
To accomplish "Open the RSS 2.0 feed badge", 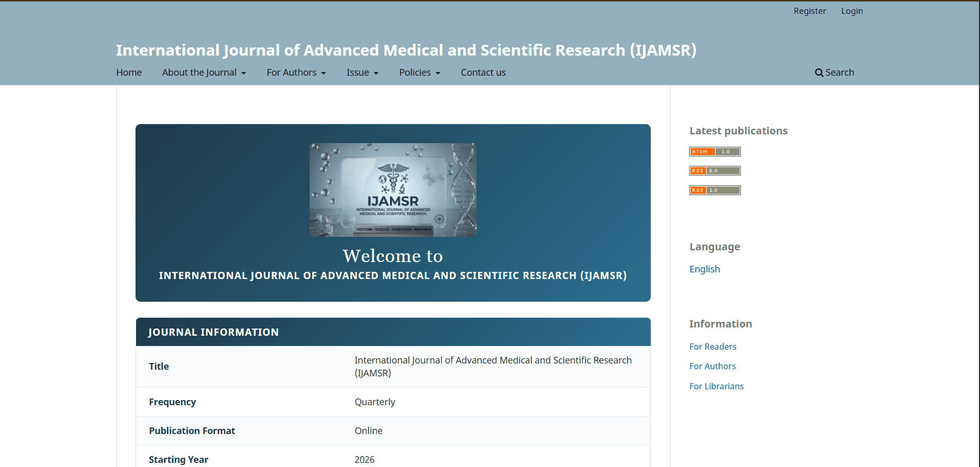I will click(x=715, y=170).
